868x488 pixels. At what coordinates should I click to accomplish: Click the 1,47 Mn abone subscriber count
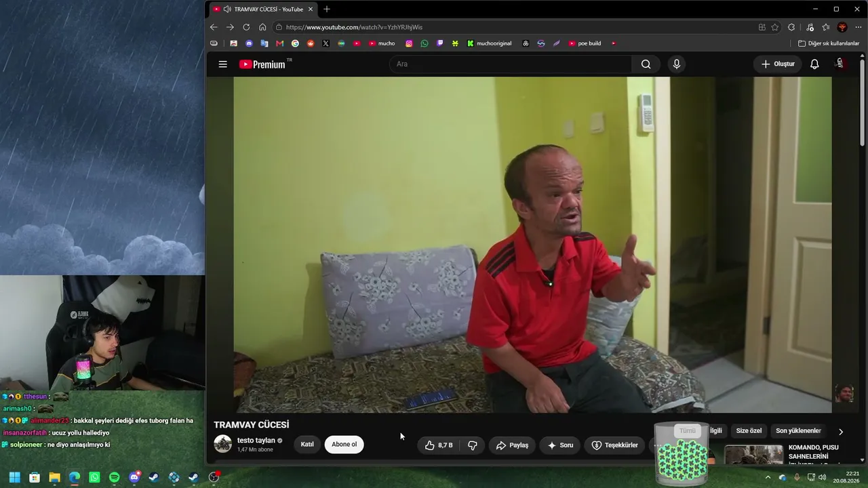255,450
